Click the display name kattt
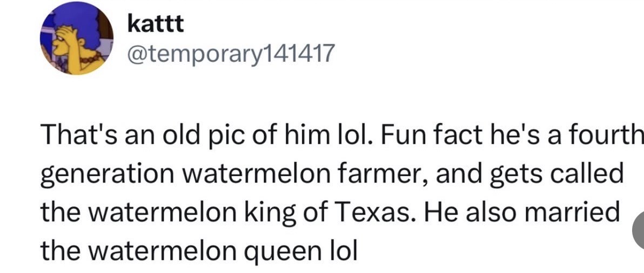 [156, 24]
